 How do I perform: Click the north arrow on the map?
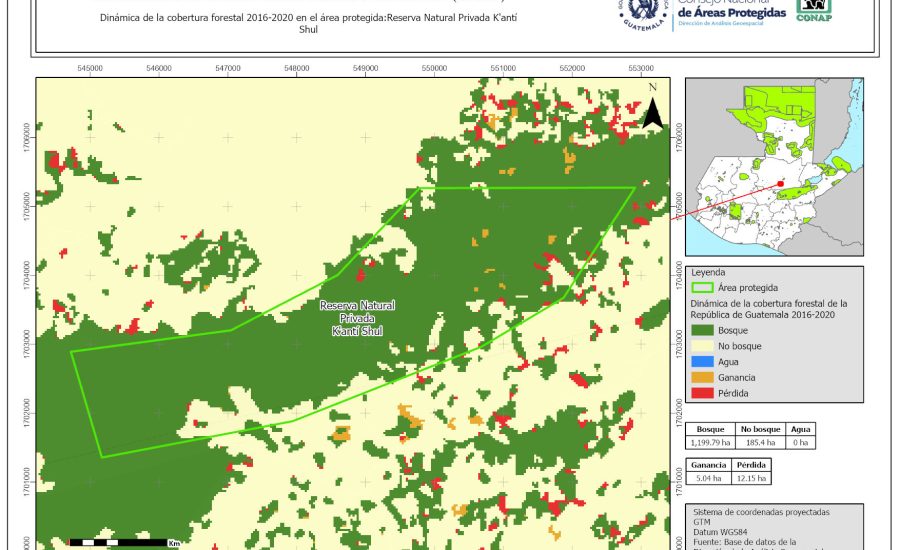coord(652,108)
